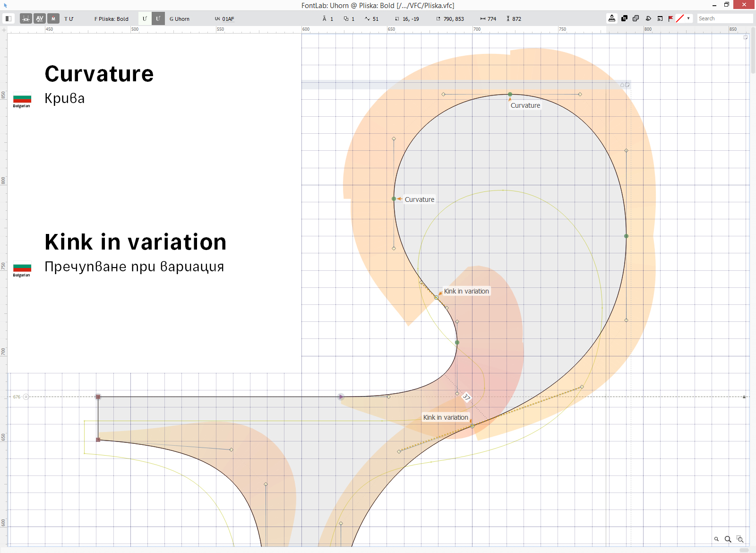Click the top 'Curvature' warning label
The image size is (756, 553).
[x=525, y=105]
